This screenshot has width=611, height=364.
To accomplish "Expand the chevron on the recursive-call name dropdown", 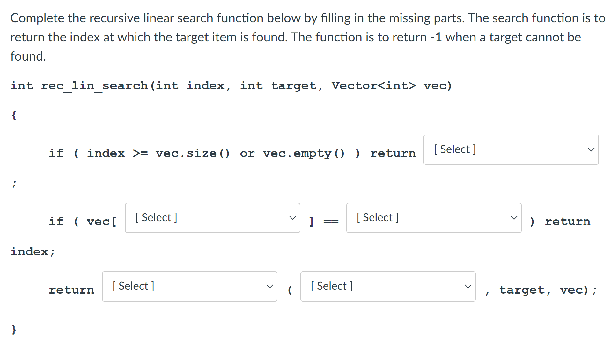I will tap(269, 286).
